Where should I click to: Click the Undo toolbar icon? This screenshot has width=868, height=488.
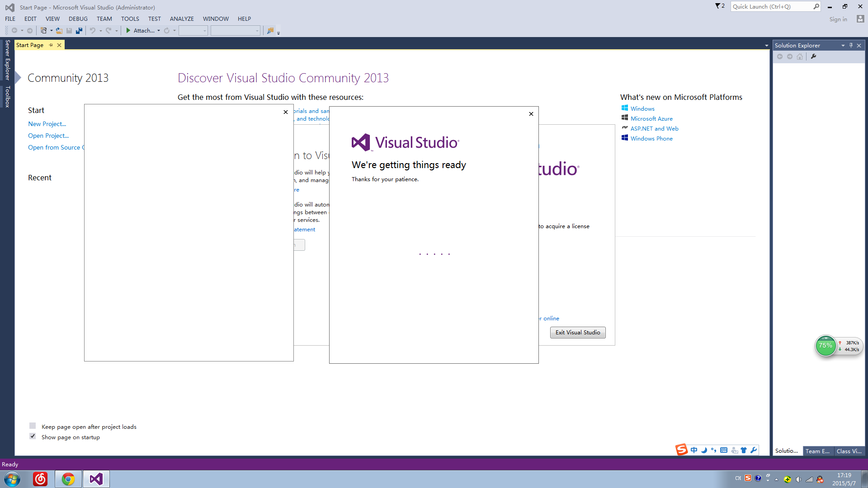pyautogui.click(x=93, y=31)
